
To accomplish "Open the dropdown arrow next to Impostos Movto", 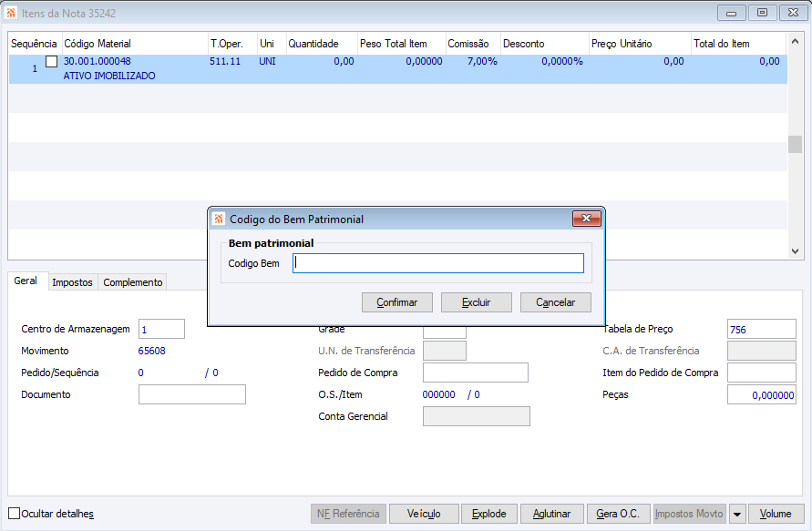I will click(737, 514).
